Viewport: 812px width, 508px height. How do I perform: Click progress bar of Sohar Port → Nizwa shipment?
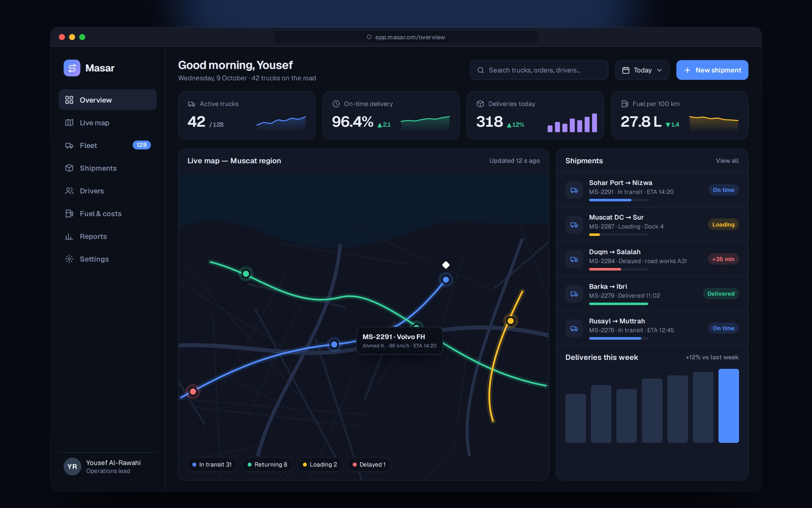coord(618,200)
